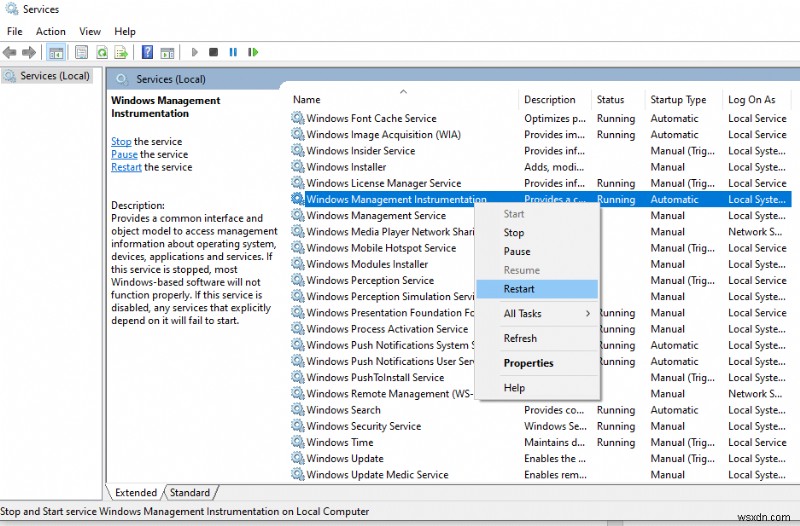Select the Windows Media Player Network Sharing row
This screenshot has height=526, width=800.
click(x=383, y=232)
